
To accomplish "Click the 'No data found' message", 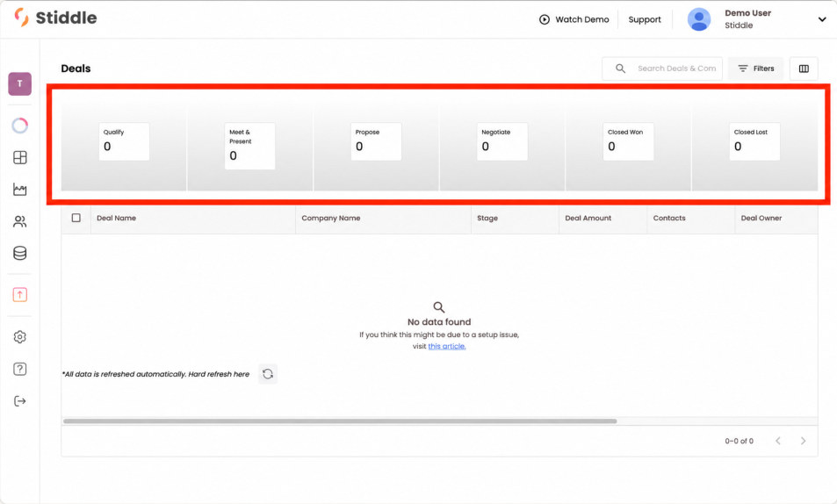I will [x=439, y=322].
